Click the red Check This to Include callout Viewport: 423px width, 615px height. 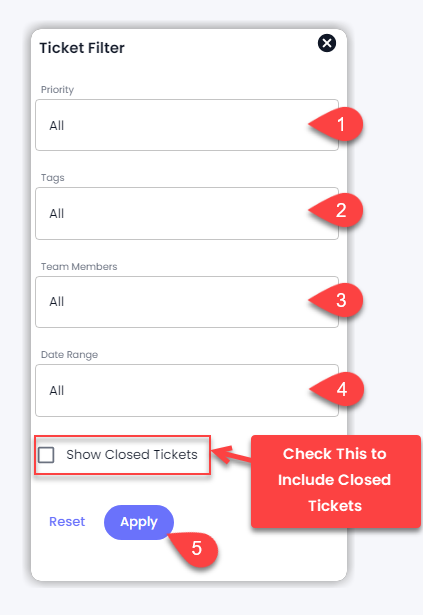pyautogui.click(x=335, y=481)
